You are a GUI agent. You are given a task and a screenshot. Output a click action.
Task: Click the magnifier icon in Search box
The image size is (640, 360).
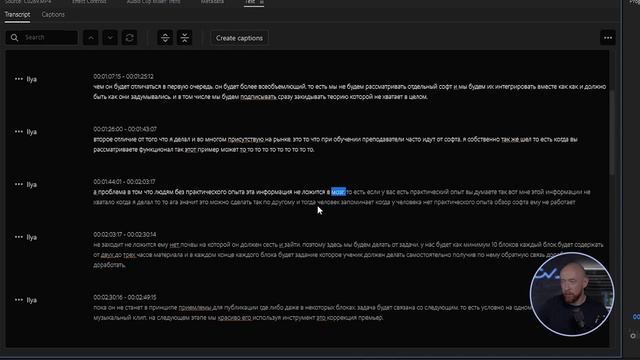click(14, 38)
